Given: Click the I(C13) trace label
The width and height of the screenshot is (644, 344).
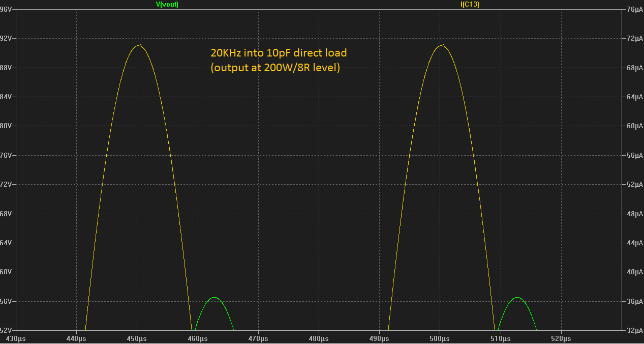Looking at the screenshot, I should (x=470, y=4).
